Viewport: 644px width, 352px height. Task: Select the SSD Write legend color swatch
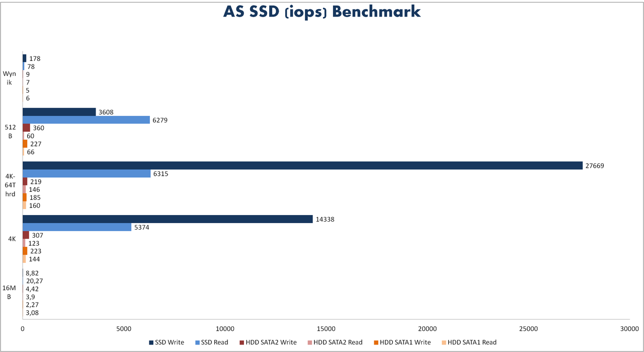[150, 342]
